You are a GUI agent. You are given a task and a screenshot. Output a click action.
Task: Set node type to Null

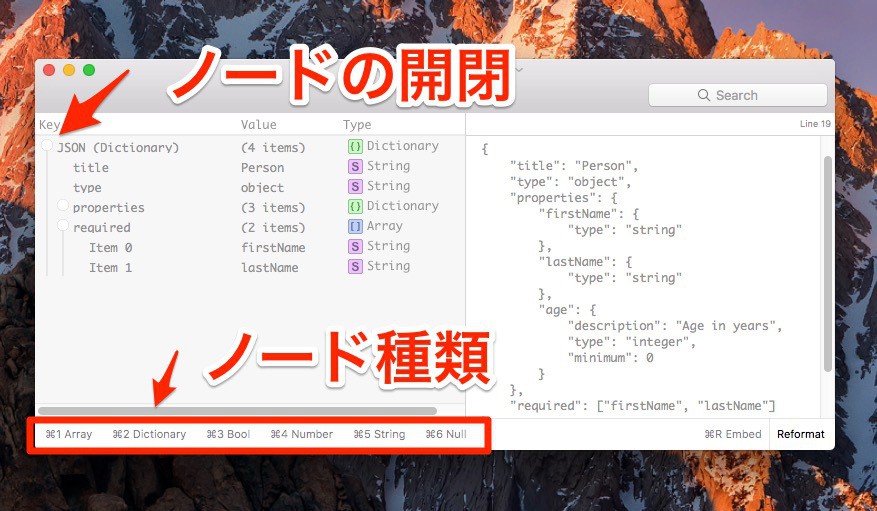click(446, 434)
